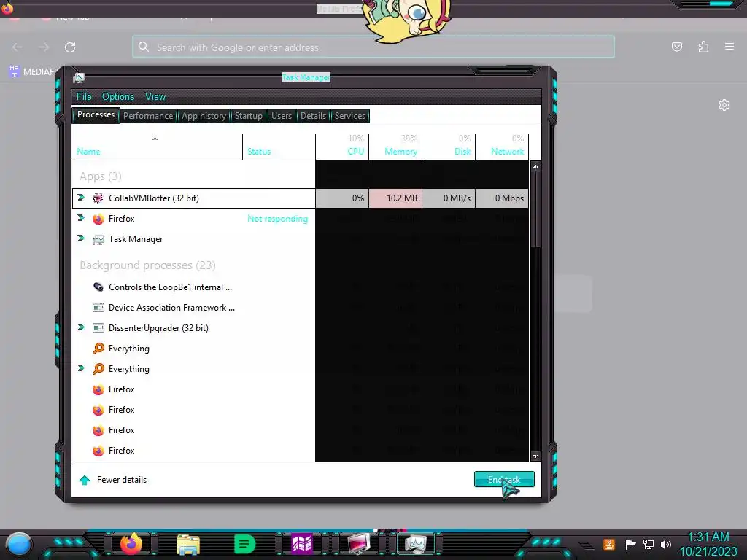This screenshot has width=747, height=560.
Task: Click the 10.2 MB memory cell
Action: [395, 198]
